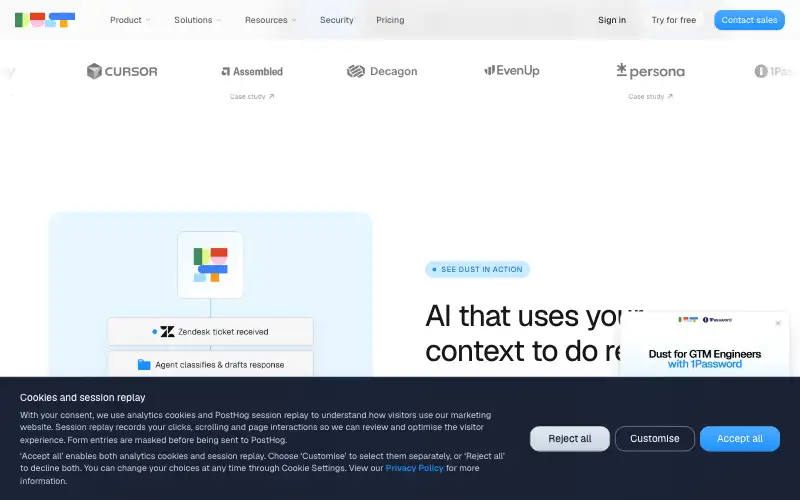Click the EvenUp customer logo
The width and height of the screenshot is (800, 500).
pyautogui.click(x=512, y=70)
